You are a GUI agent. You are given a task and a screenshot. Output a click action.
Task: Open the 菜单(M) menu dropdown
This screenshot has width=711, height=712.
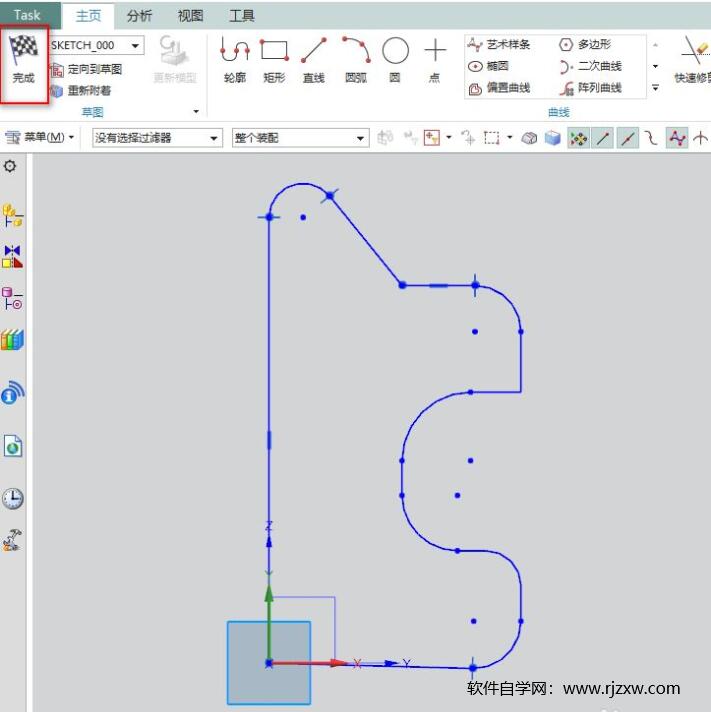tap(40, 137)
